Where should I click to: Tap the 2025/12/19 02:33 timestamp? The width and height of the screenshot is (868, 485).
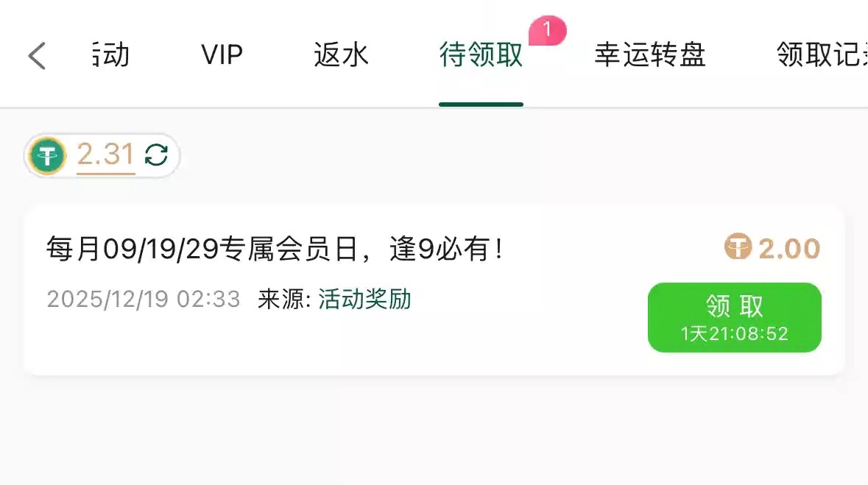pos(144,300)
